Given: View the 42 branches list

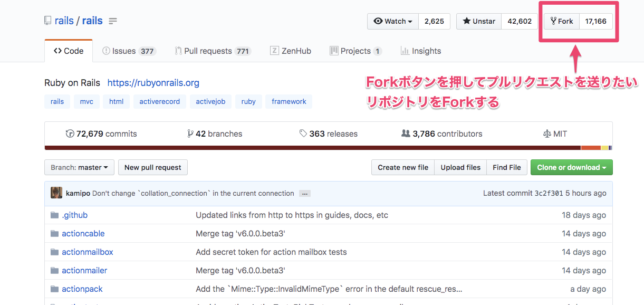Looking at the screenshot, I should [x=215, y=134].
